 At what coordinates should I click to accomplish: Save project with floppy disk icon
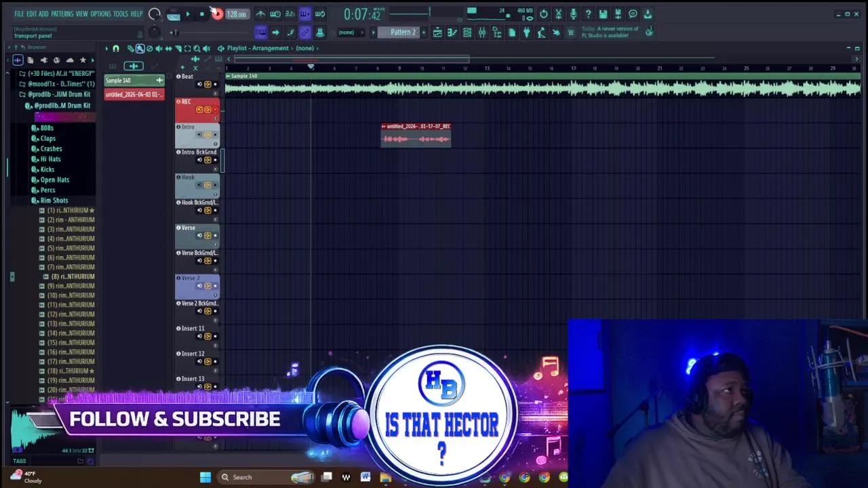coord(603,14)
